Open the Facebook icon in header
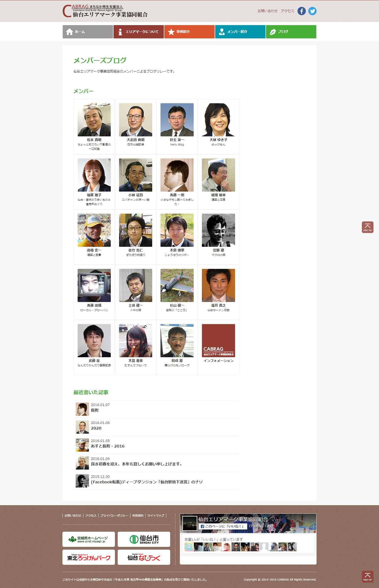379x588 pixels. coord(301,11)
